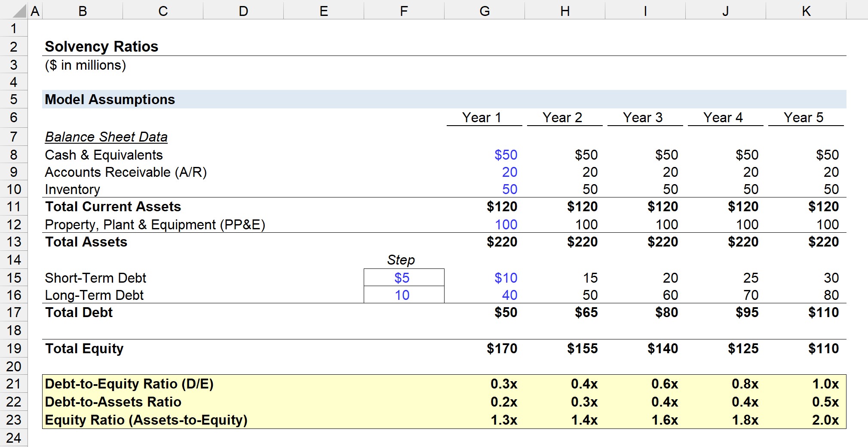Click Total Debt Year 4 value $95

747,312
